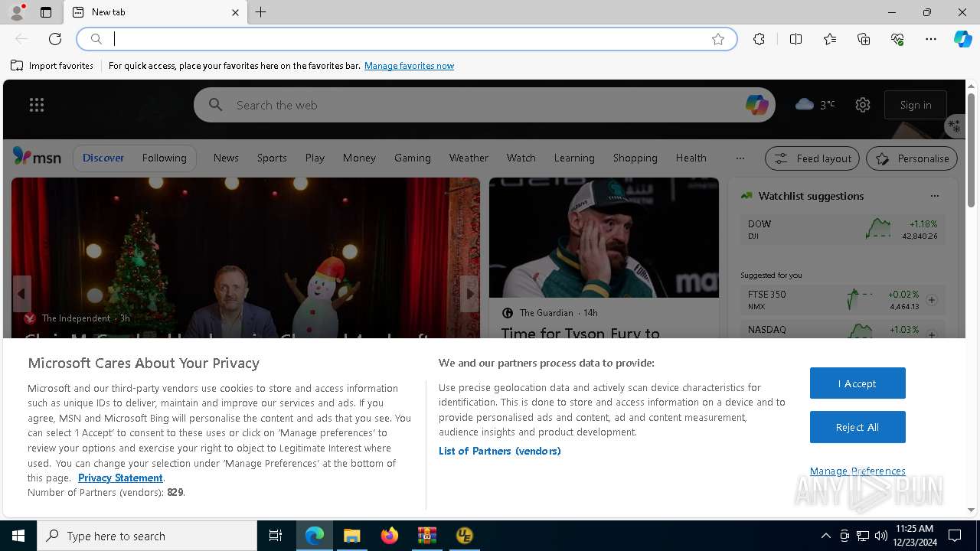Open weather 3°C widget
The image size is (980, 551).
click(815, 104)
